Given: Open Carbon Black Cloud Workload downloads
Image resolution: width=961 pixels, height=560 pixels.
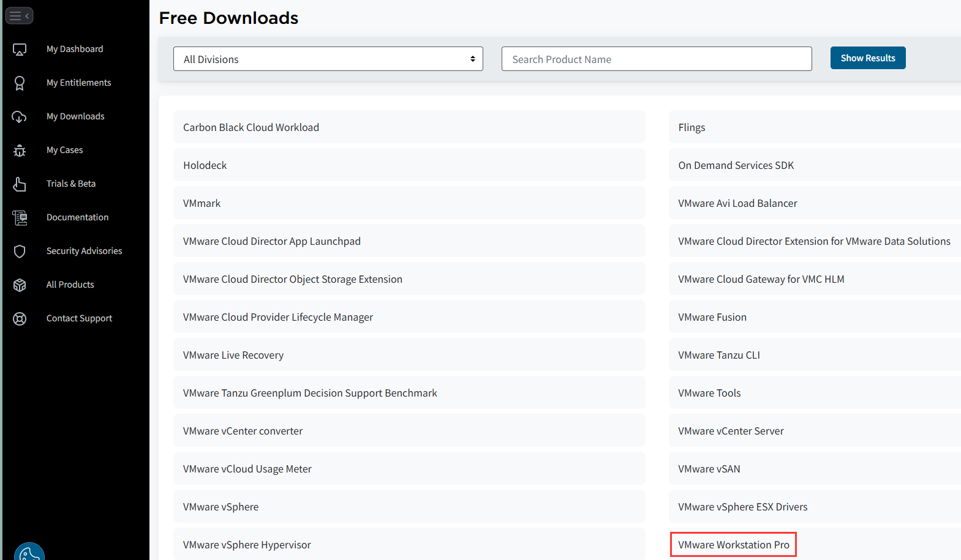Looking at the screenshot, I should (x=409, y=127).
